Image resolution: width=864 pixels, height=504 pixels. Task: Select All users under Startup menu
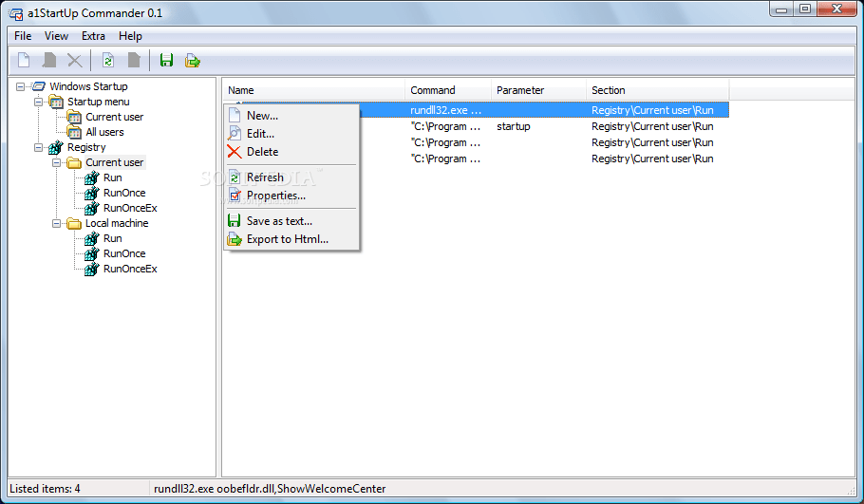(104, 132)
